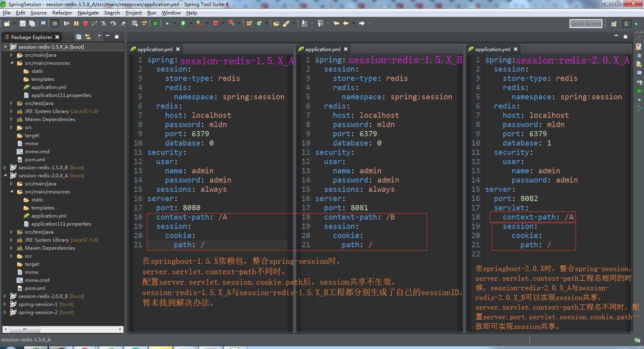Open the File menu
This screenshot has width=644, height=349.
coord(6,13)
